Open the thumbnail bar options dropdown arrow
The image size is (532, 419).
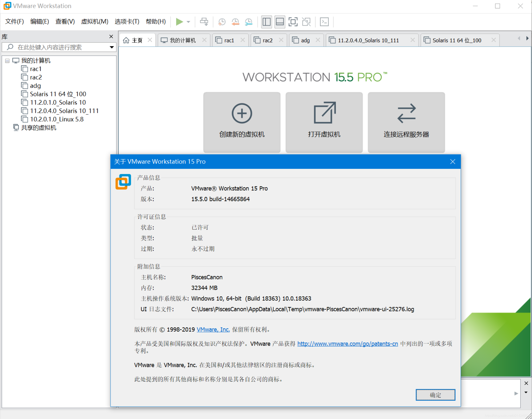526,392
